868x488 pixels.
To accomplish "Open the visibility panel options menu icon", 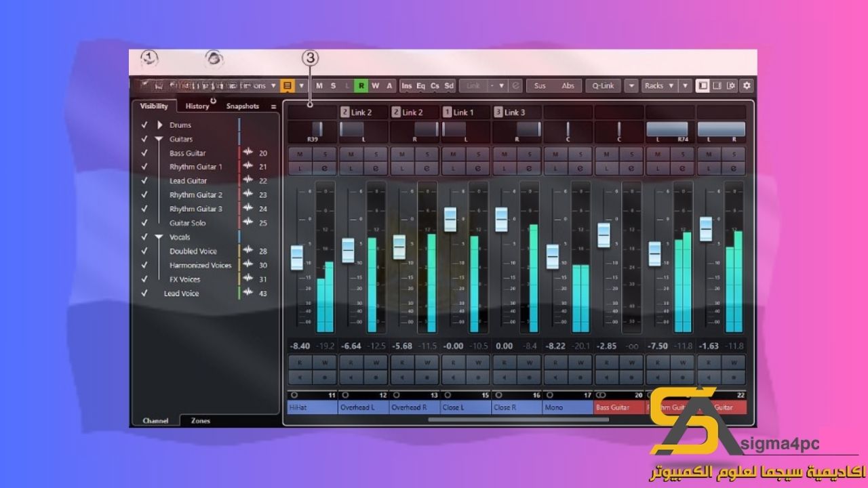I will coord(273,106).
